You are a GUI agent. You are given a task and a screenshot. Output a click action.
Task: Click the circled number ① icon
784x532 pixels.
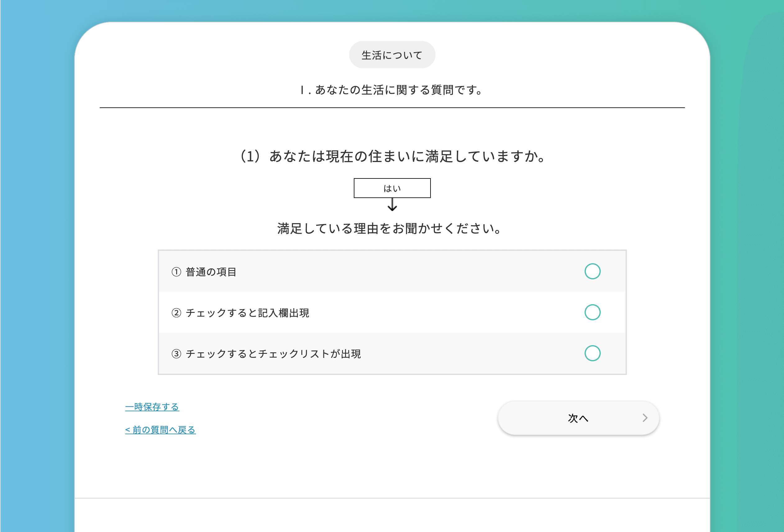click(176, 272)
